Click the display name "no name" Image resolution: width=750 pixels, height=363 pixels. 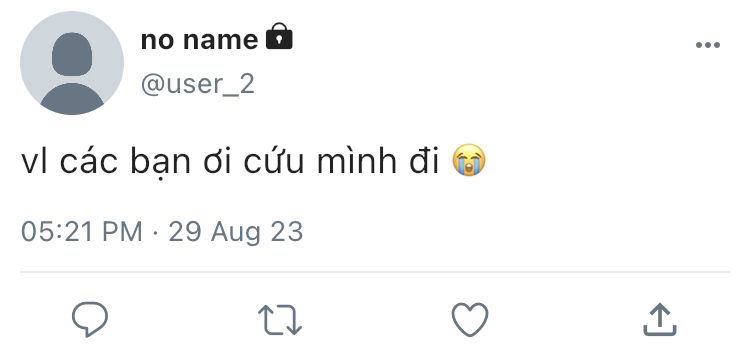(199, 40)
